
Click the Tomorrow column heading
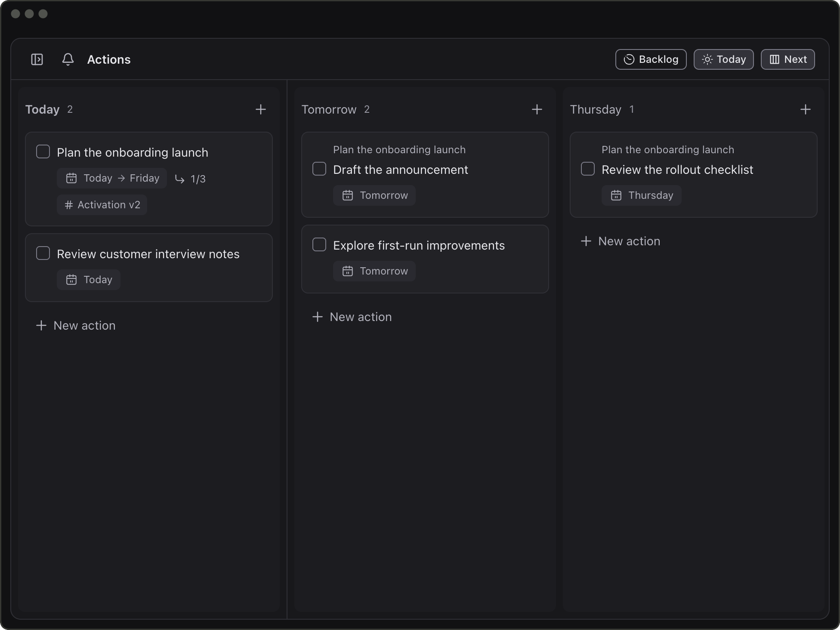(x=329, y=109)
